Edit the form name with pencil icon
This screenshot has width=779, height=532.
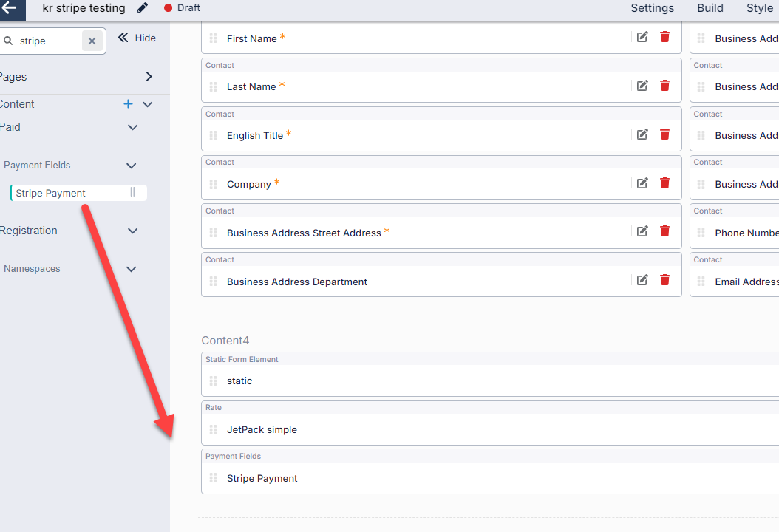[x=143, y=8]
